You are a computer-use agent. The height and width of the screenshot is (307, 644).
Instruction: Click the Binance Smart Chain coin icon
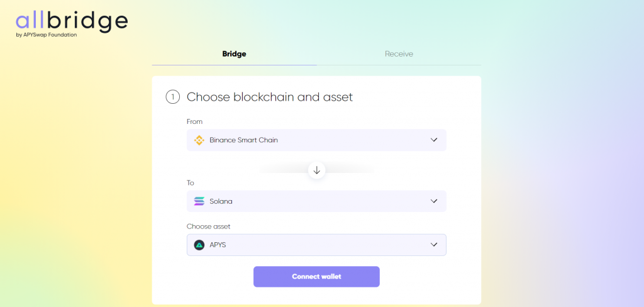tap(199, 140)
